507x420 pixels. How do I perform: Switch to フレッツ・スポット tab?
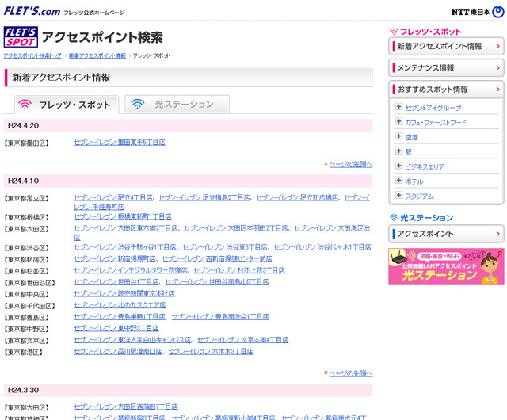click(67, 105)
